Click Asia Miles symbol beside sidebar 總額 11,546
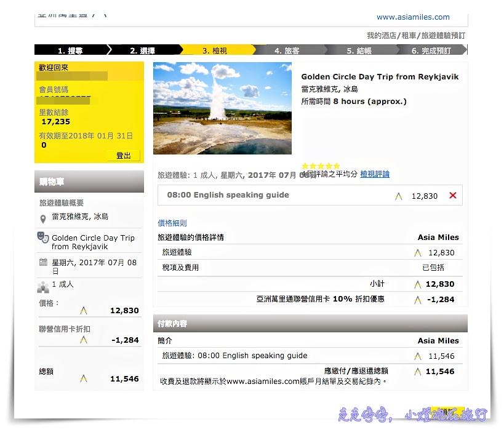504x432 pixels. (84, 378)
